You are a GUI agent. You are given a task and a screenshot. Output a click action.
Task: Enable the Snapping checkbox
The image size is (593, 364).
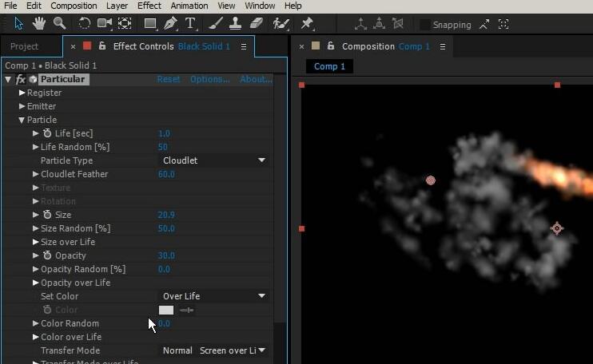coord(425,25)
